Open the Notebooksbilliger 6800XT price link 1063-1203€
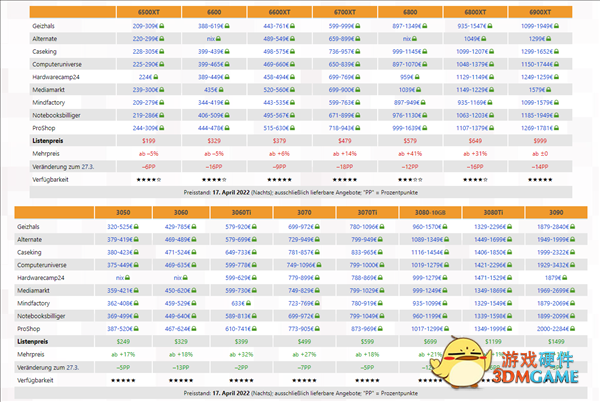This screenshot has width=600, height=402. (x=472, y=115)
